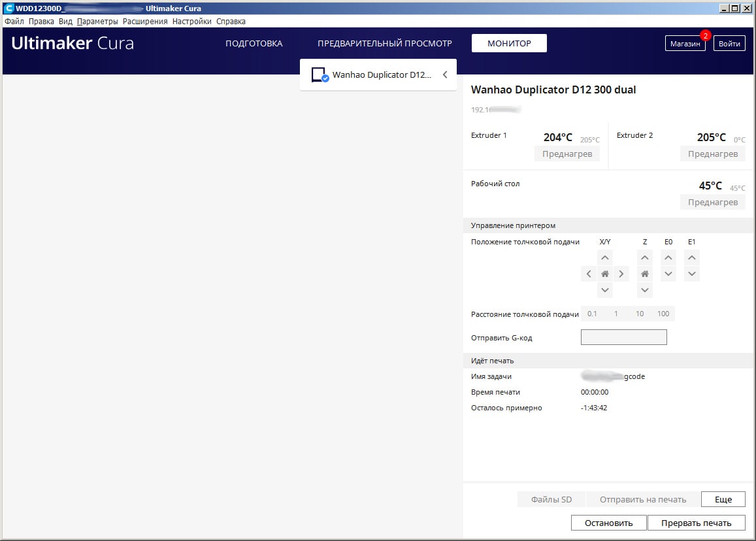Open the Вид menu
The width and height of the screenshot is (756, 541).
click(x=65, y=21)
